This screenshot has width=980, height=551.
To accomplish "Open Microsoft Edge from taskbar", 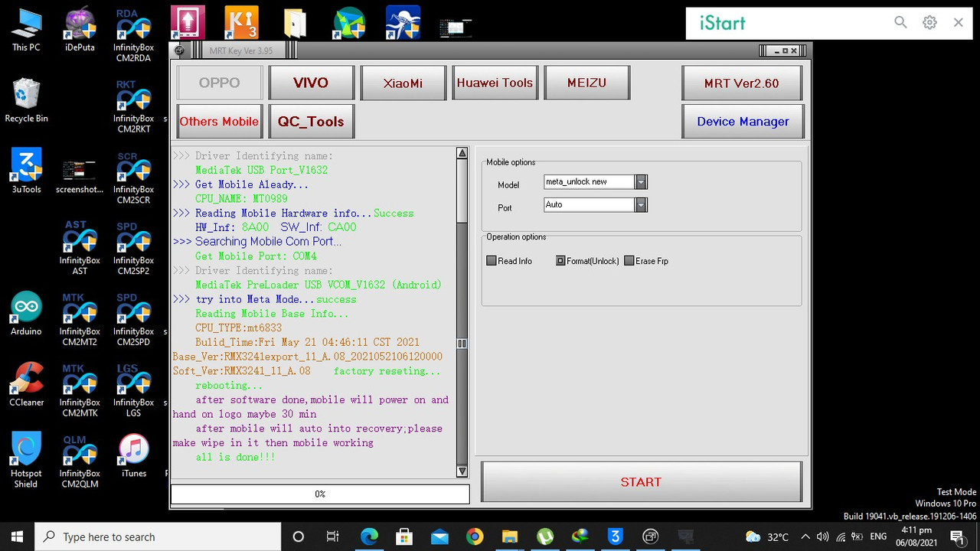I will (x=369, y=536).
